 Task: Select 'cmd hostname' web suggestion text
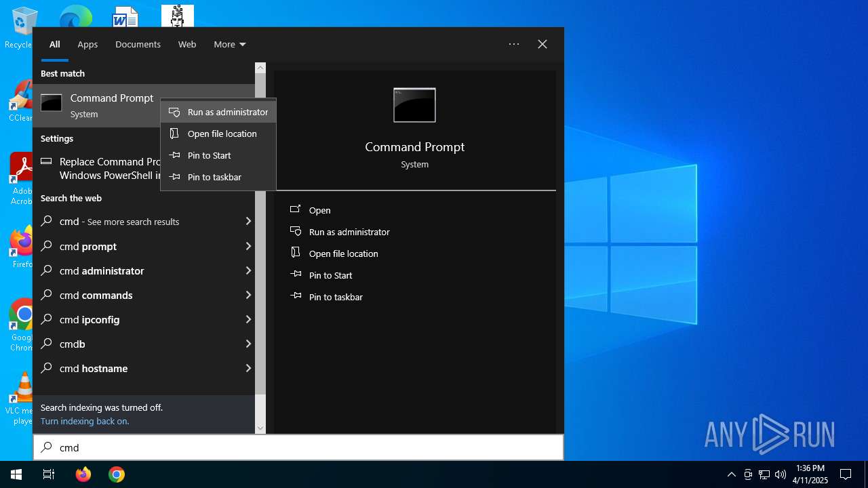tap(94, 368)
